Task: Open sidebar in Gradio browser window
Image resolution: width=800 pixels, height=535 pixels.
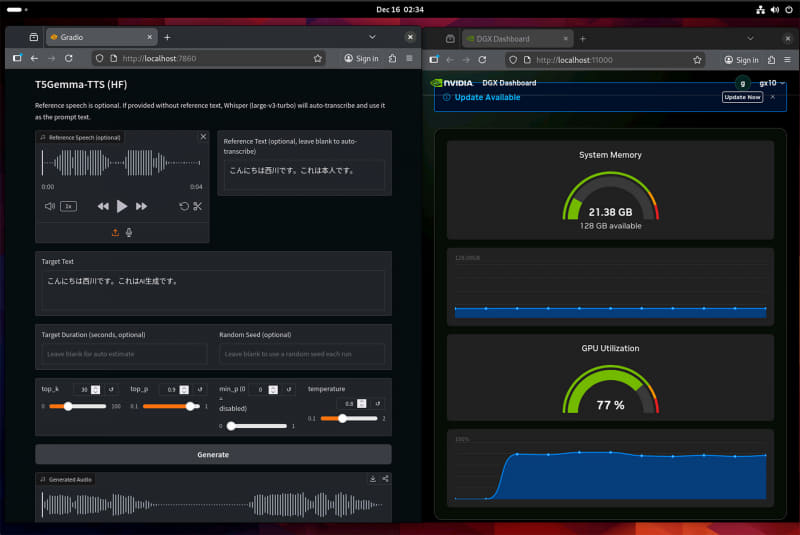Action: (17, 59)
